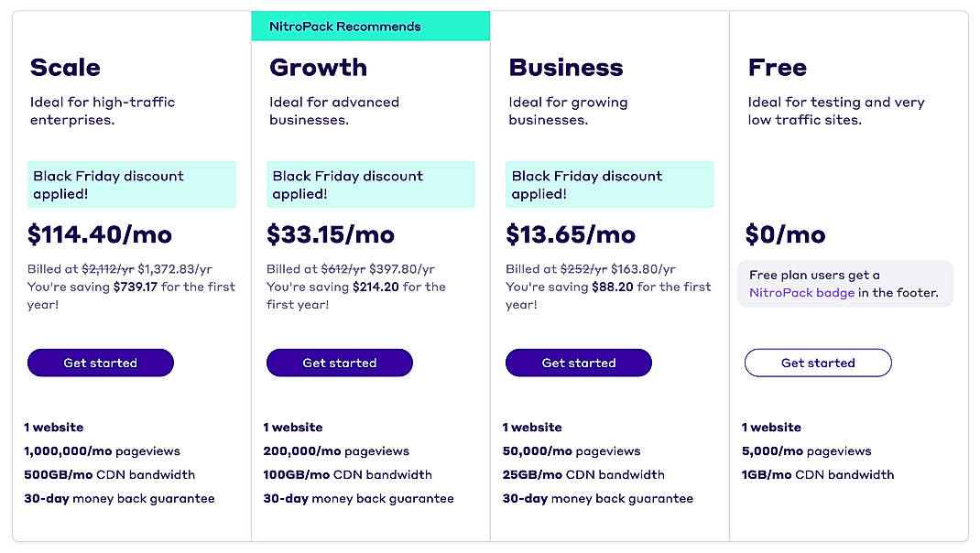Viewport: 980px width, 553px height.
Task: Select the NitroPack Recommends banner
Action: [370, 26]
